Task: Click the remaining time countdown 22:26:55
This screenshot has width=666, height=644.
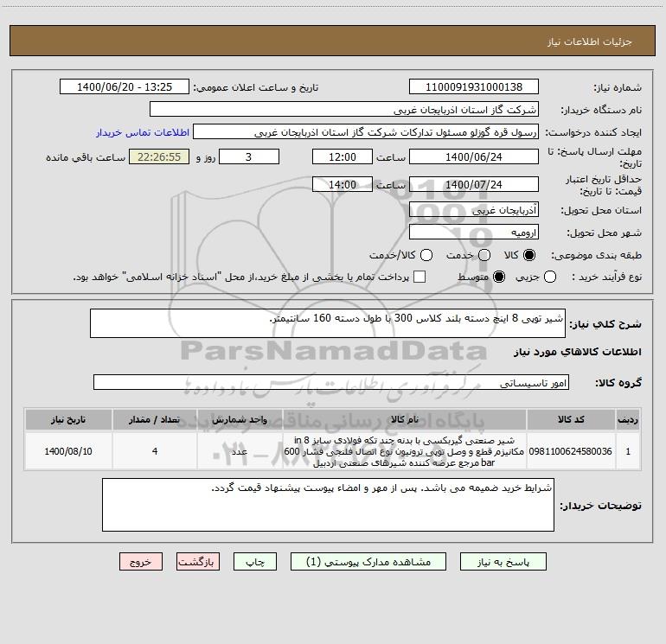Action: click(159, 156)
